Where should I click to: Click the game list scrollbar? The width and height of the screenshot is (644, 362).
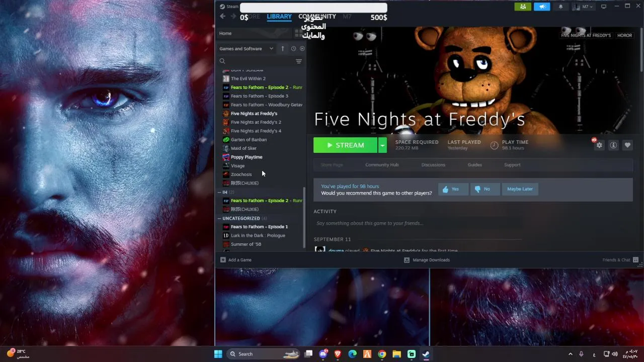[x=304, y=217]
